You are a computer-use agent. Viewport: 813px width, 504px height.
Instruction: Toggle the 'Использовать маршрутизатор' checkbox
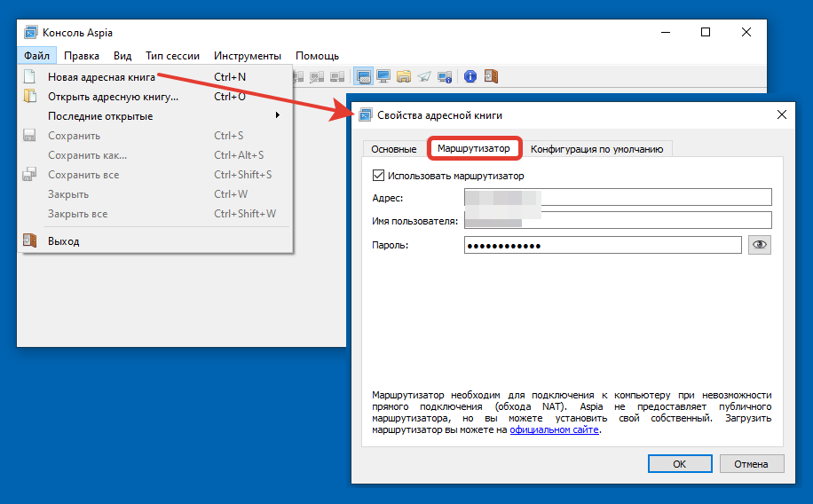click(379, 176)
